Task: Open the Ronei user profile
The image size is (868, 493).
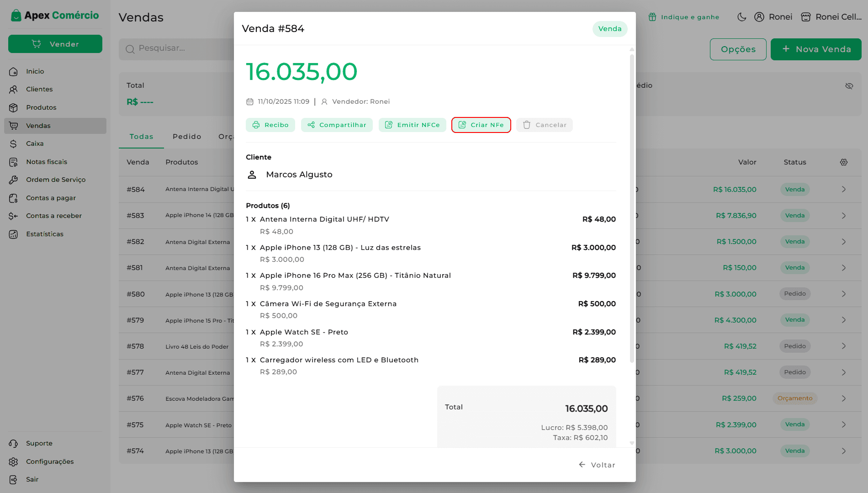Action: tap(773, 17)
